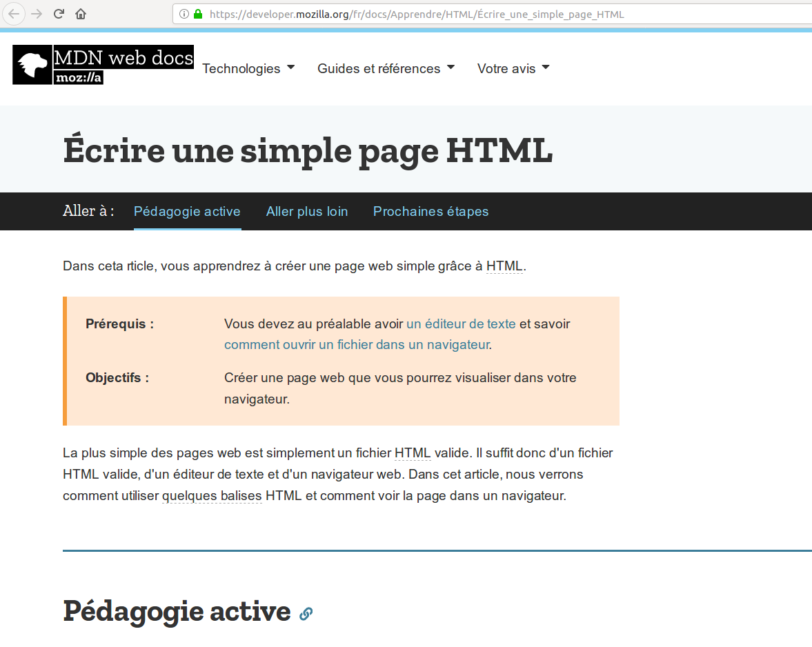Click the browser forward arrow button
This screenshot has width=812, height=647.
coord(37,14)
